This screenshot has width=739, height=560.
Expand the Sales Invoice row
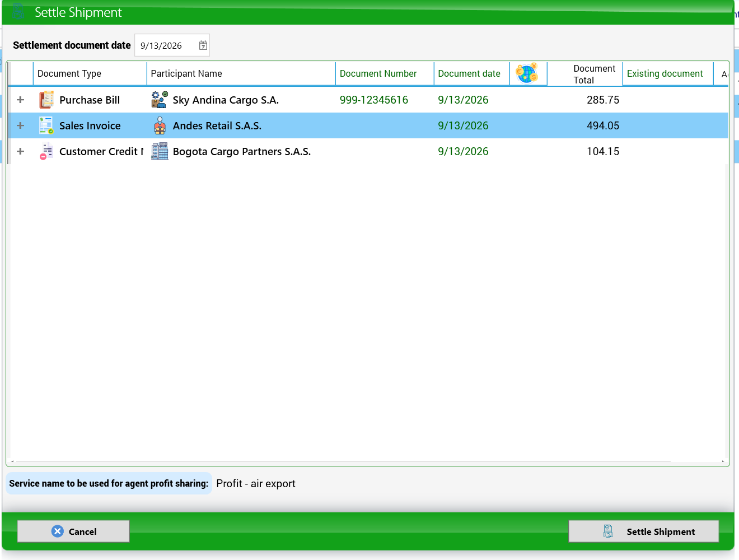(21, 125)
